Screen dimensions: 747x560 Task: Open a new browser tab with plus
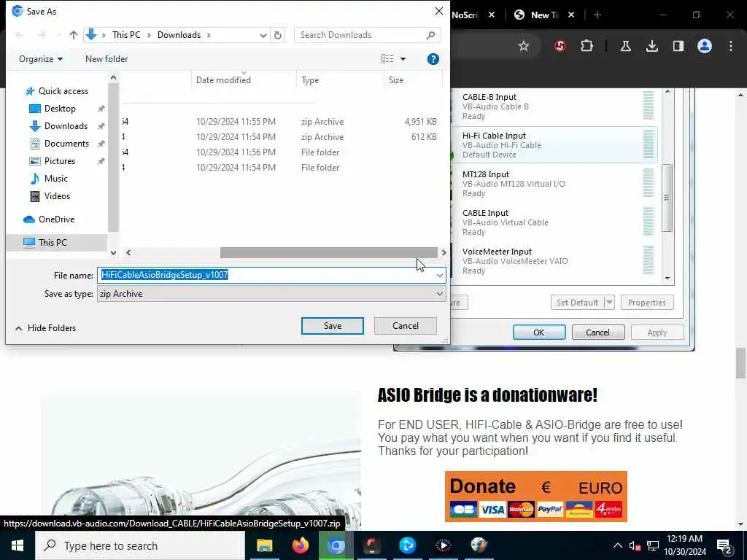[x=597, y=15]
